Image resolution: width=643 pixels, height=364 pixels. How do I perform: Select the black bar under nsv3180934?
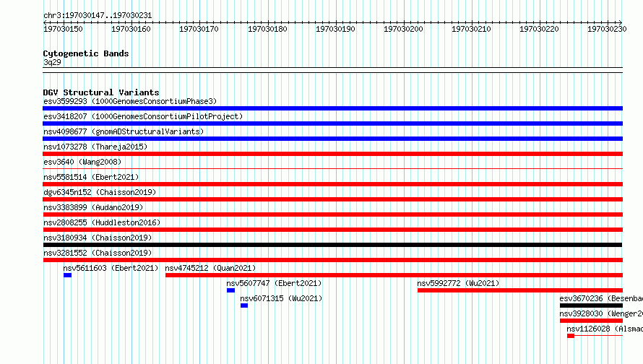(x=332, y=245)
